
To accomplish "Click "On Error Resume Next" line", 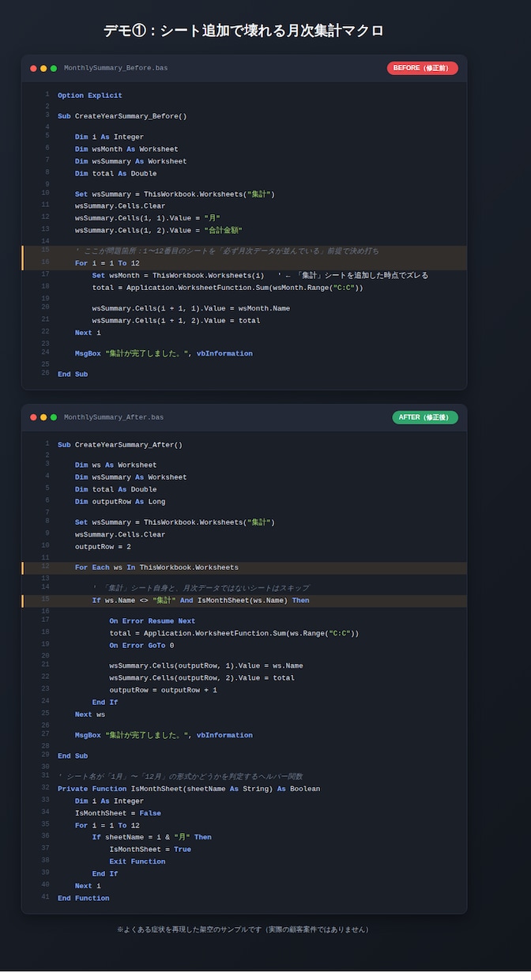I will [x=153, y=621].
